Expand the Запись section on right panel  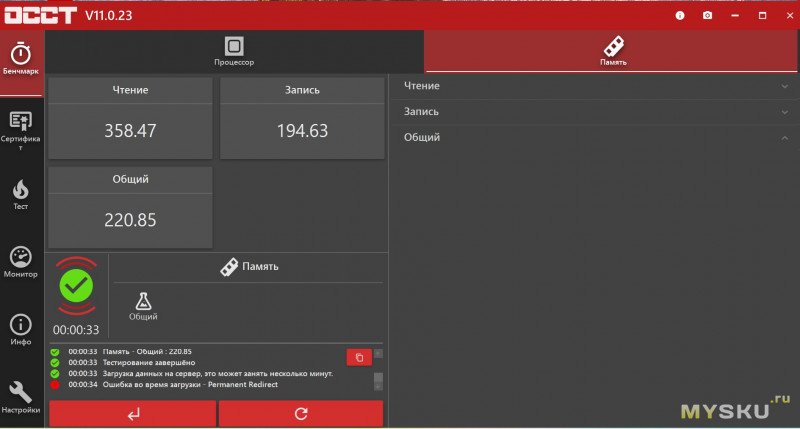(x=595, y=112)
